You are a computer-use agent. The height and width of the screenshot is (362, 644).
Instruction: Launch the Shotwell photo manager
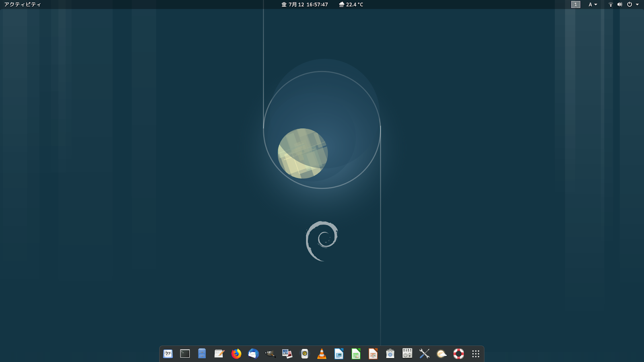(287, 354)
